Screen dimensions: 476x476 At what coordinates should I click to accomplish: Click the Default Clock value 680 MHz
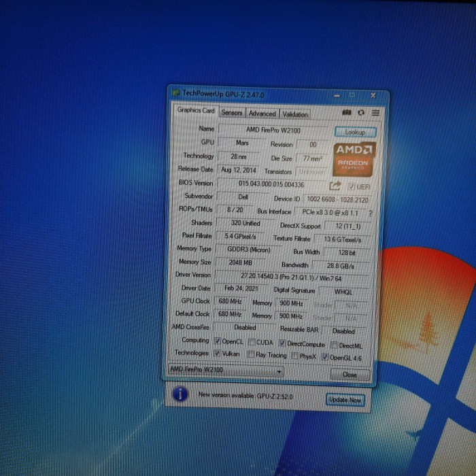click(x=230, y=314)
